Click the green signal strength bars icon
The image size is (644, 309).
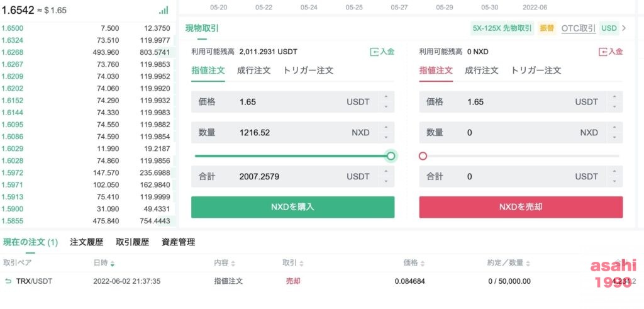pyautogui.click(x=164, y=10)
